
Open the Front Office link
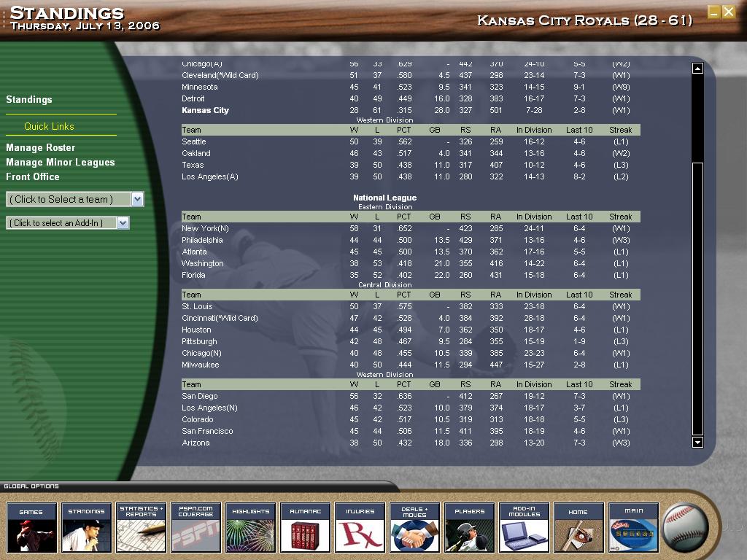[x=33, y=176]
